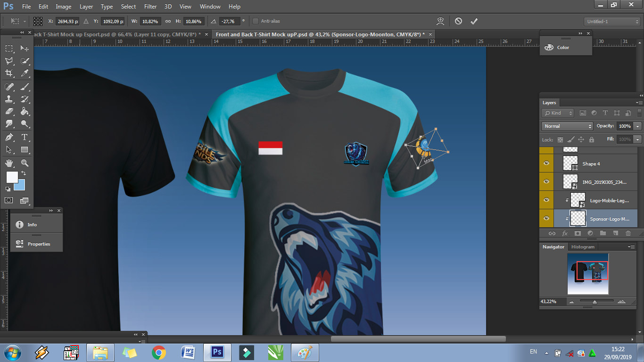Commit the transform with the checkmark
The width and height of the screenshot is (644, 362).
(474, 21)
